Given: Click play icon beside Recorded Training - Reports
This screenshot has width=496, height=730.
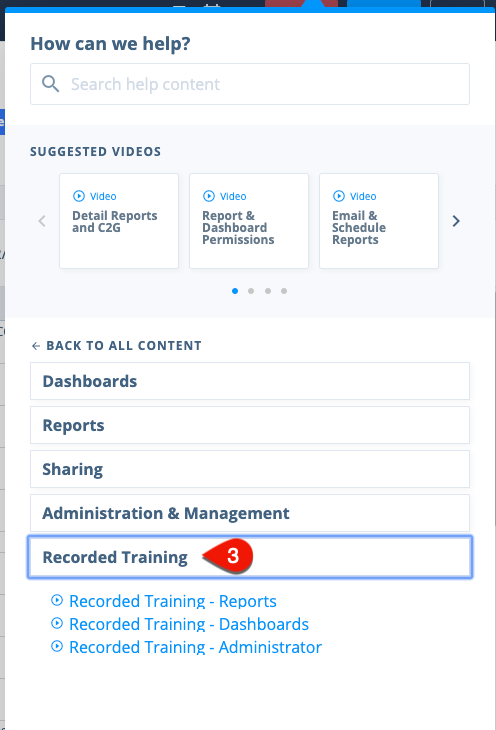Looking at the screenshot, I should click(57, 600).
